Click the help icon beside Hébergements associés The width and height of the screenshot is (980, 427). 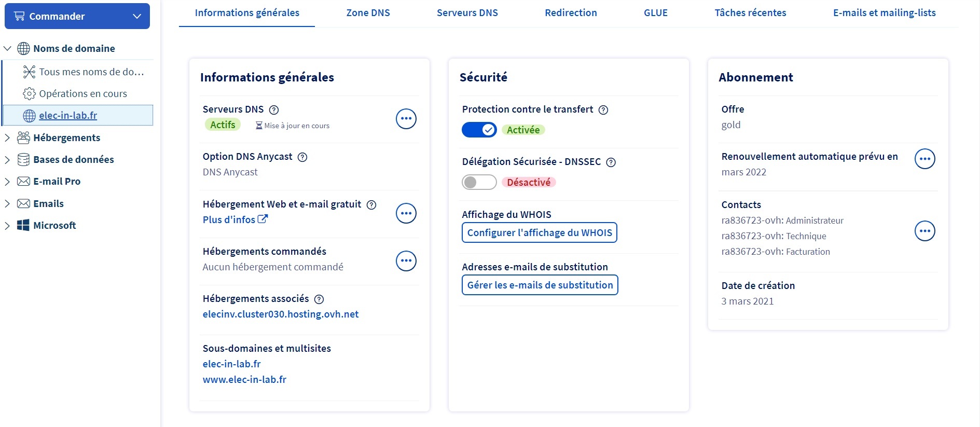[319, 299]
